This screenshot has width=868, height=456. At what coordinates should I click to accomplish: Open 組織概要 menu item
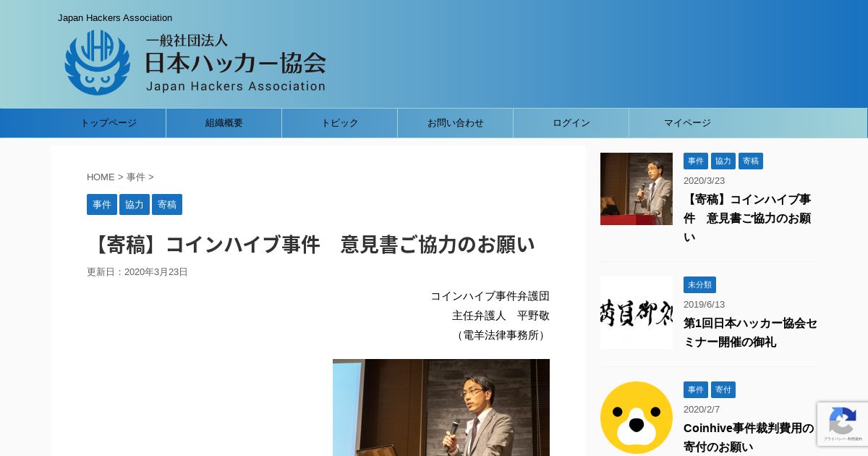tap(224, 123)
